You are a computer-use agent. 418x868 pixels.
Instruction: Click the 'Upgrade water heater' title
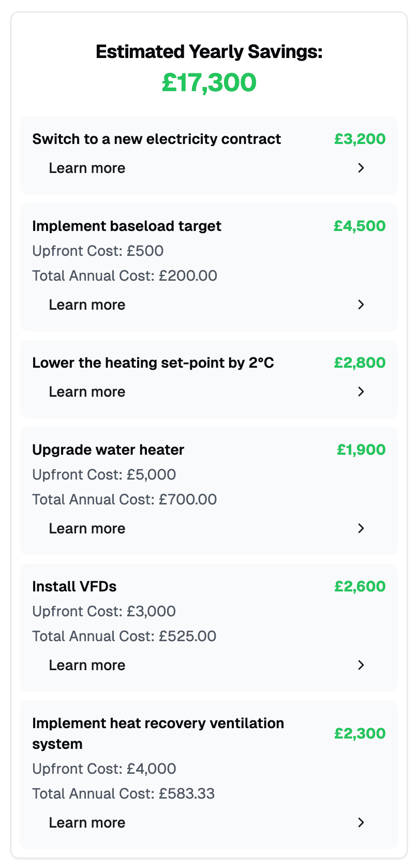coord(108,450)
